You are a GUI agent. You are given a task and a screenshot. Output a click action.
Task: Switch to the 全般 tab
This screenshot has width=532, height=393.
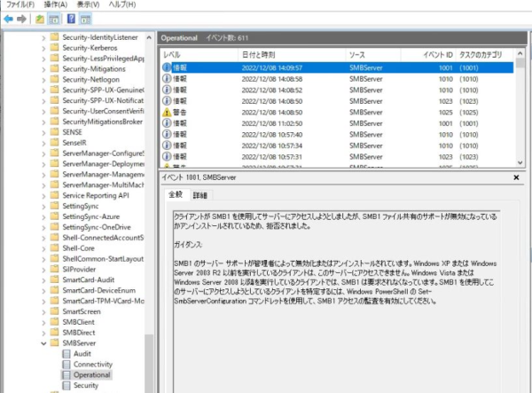176,194
